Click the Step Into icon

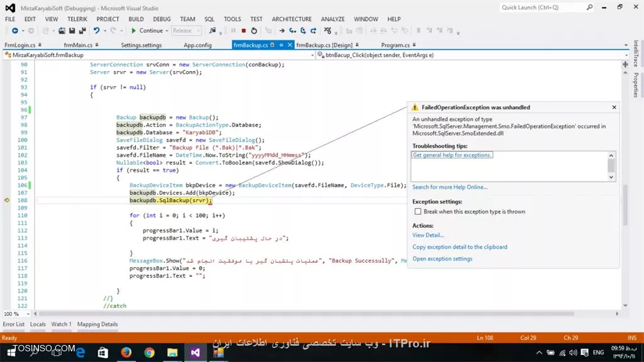tap(292, 30)
